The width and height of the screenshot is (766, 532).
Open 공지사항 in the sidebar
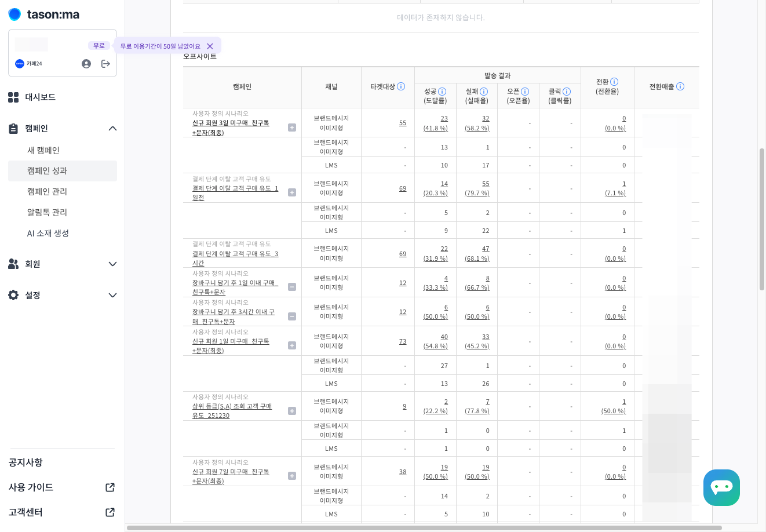click(25, 462)
